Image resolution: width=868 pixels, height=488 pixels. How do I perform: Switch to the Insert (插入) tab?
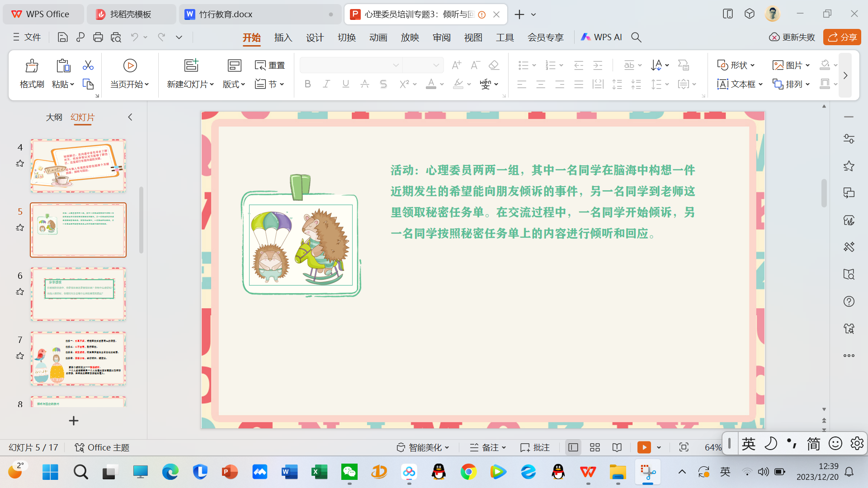[283, 38]
